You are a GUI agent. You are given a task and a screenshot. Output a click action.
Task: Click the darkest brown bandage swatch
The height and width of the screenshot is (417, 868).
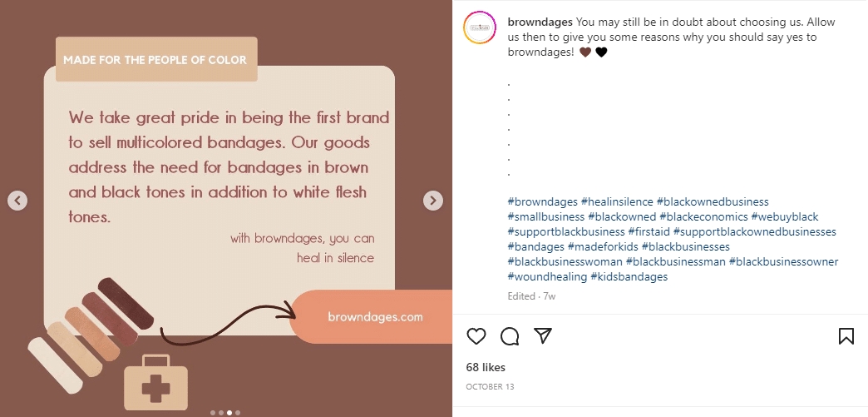126,303
